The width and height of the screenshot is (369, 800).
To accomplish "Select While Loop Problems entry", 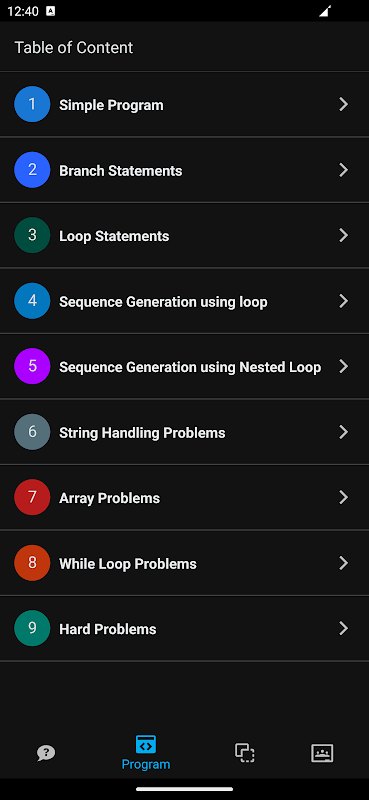I will [x=184, y=563].
